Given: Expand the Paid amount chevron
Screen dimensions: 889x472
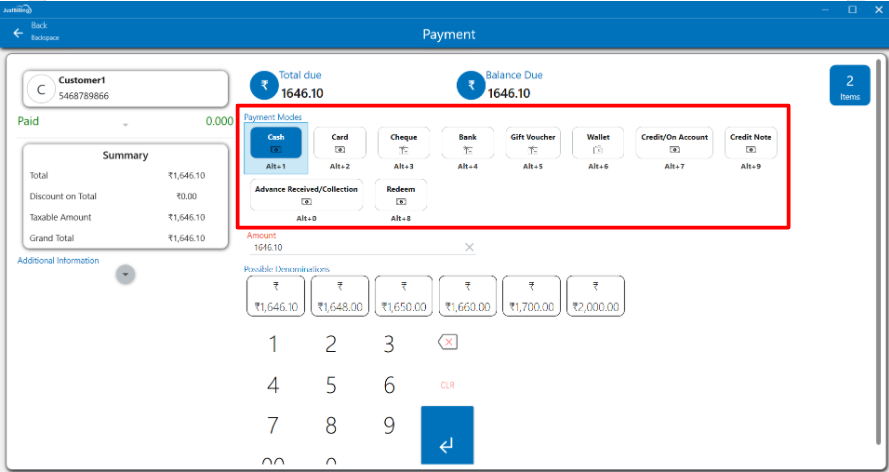Looking at the screenshot, I should click(x=126, y=125).
